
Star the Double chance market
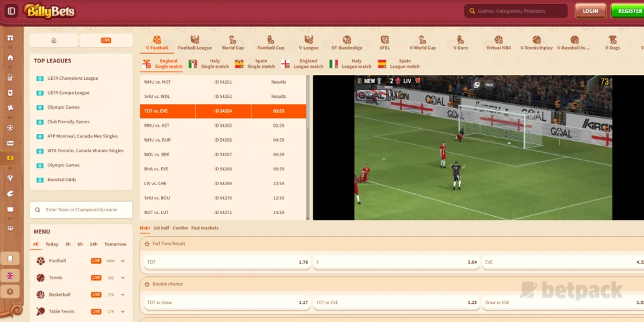[147, 284]
